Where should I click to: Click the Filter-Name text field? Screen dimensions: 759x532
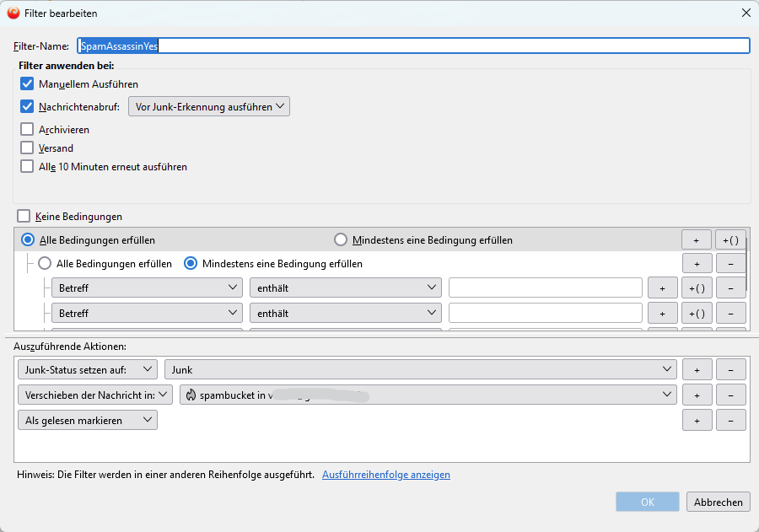pyautogui.click(x=413, y=46)
